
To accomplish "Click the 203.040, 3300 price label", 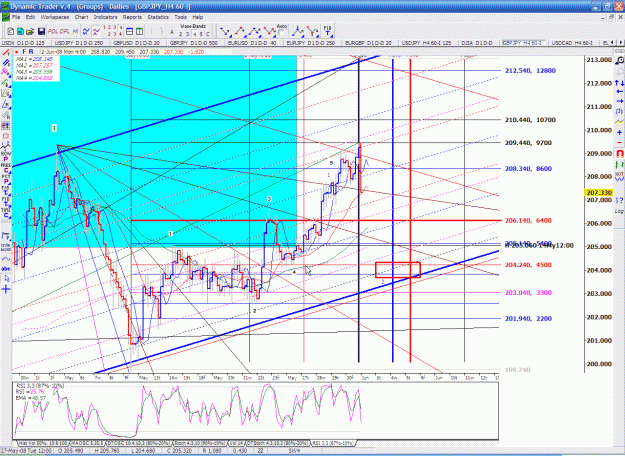I will (528, 293).
